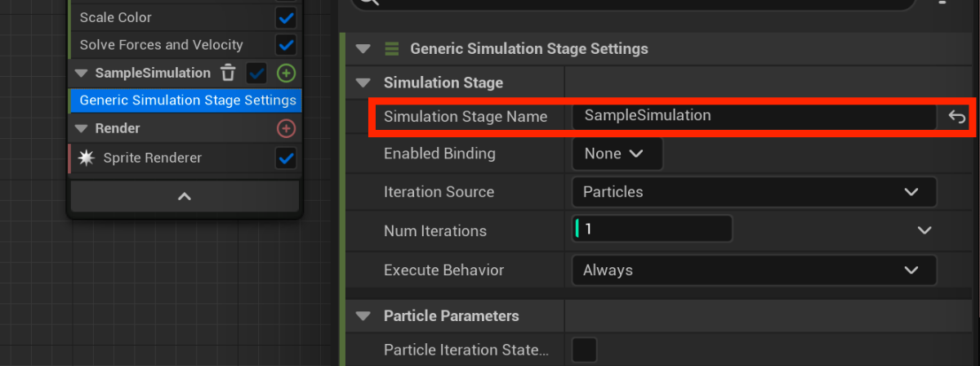
Task: Uncheck the SampleSimulation stage enabled checkbox
Action: tap(257, 74)
